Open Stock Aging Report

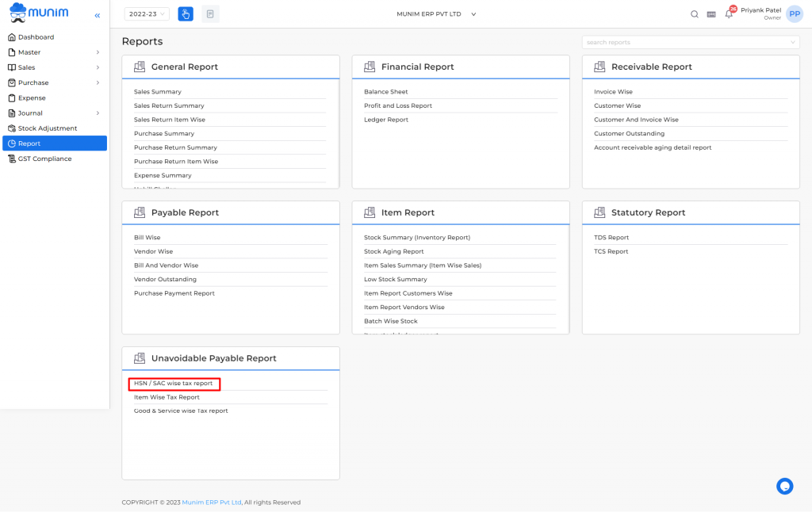pyautogui.click(x=393, y=251)
